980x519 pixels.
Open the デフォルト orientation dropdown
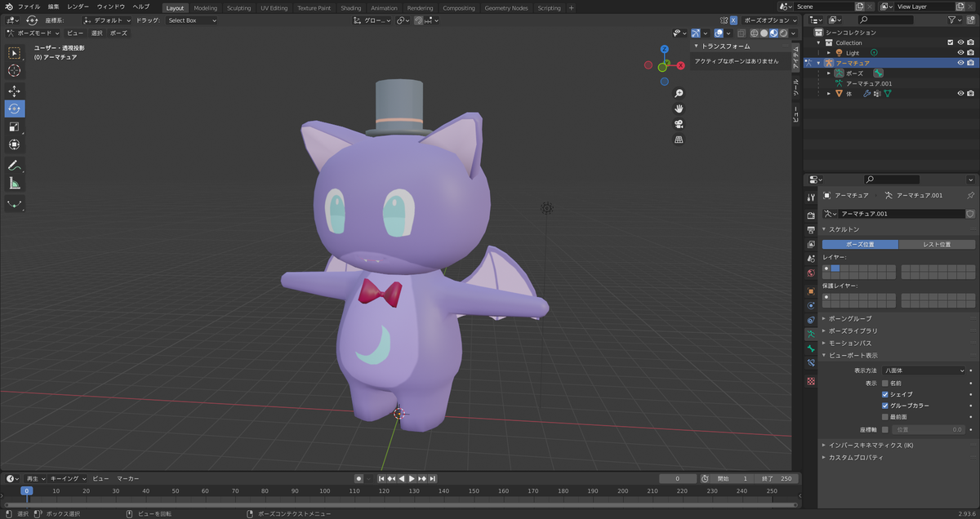[x=107, y=20]
